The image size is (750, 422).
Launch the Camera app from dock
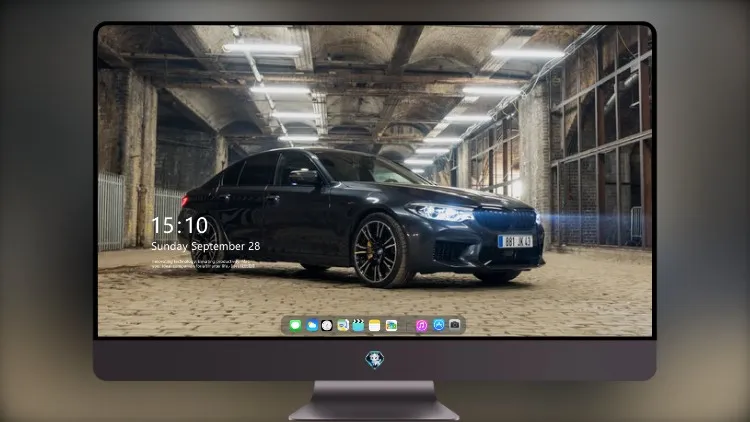pos(455,325)
